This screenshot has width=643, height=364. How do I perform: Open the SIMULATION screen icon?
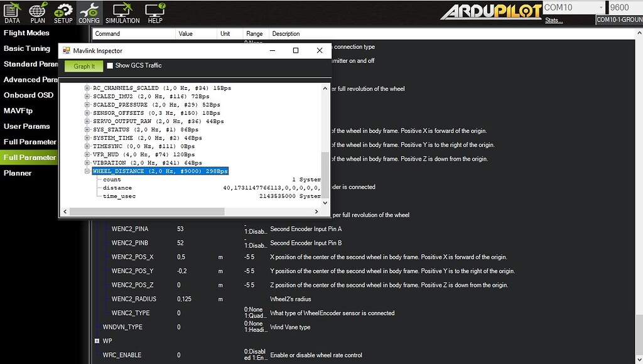click(x=122, y=12)
